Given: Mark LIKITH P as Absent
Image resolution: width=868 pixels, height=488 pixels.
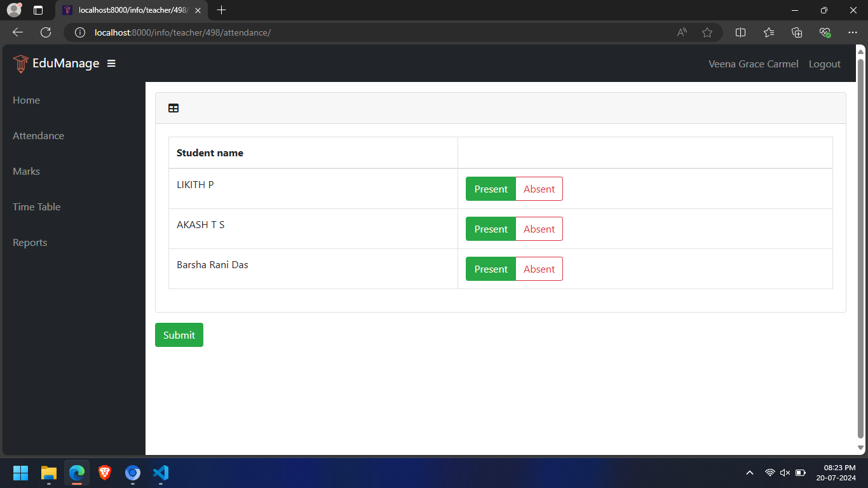Looking at the screenshot, I should pyautogui.click(x=539, y=189).
